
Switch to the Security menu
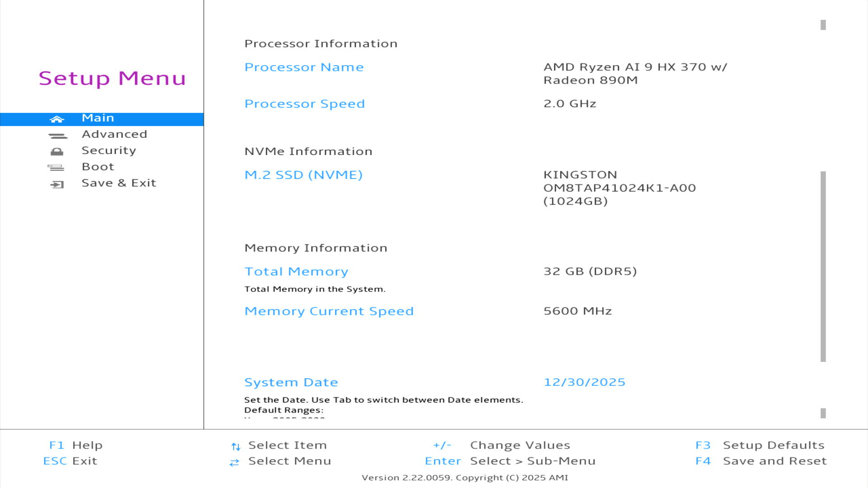[108, 150]
